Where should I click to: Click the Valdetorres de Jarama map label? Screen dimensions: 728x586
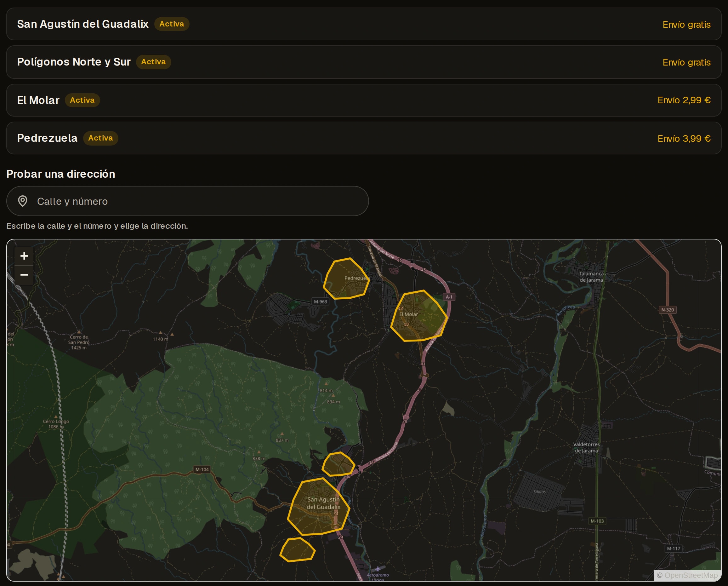[587, 447]
